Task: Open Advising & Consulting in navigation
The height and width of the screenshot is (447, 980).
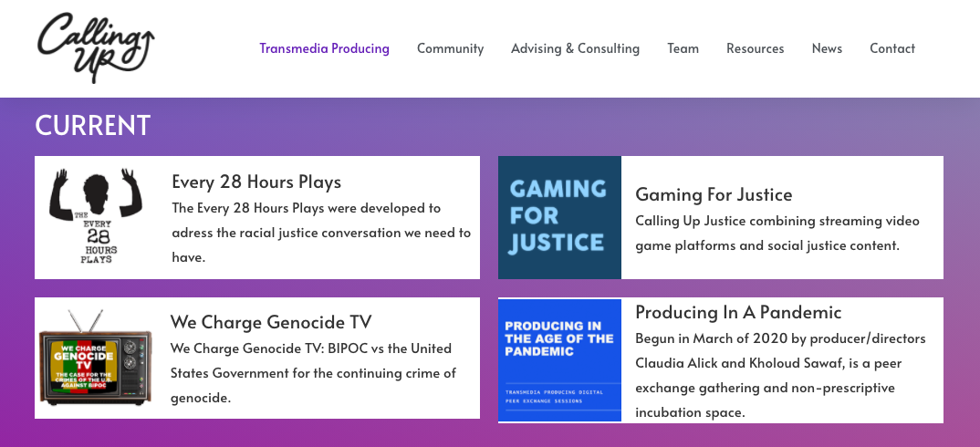Action: tap(575, 48)
